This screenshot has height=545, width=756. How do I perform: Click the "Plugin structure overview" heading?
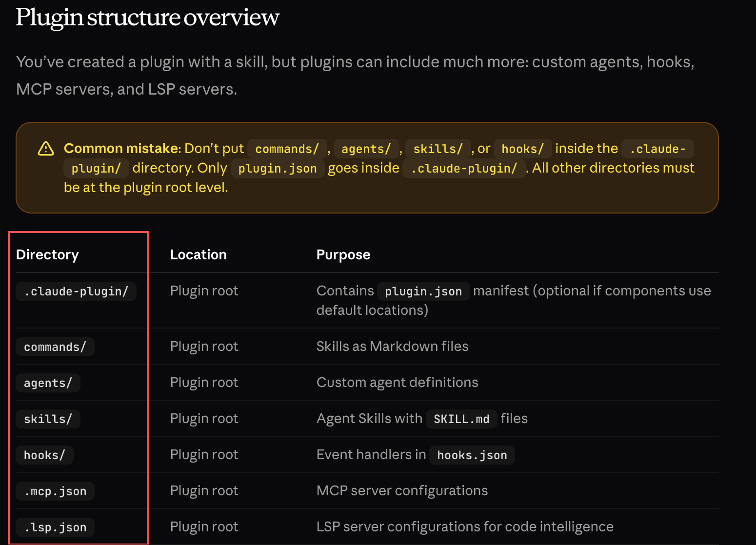147,18
